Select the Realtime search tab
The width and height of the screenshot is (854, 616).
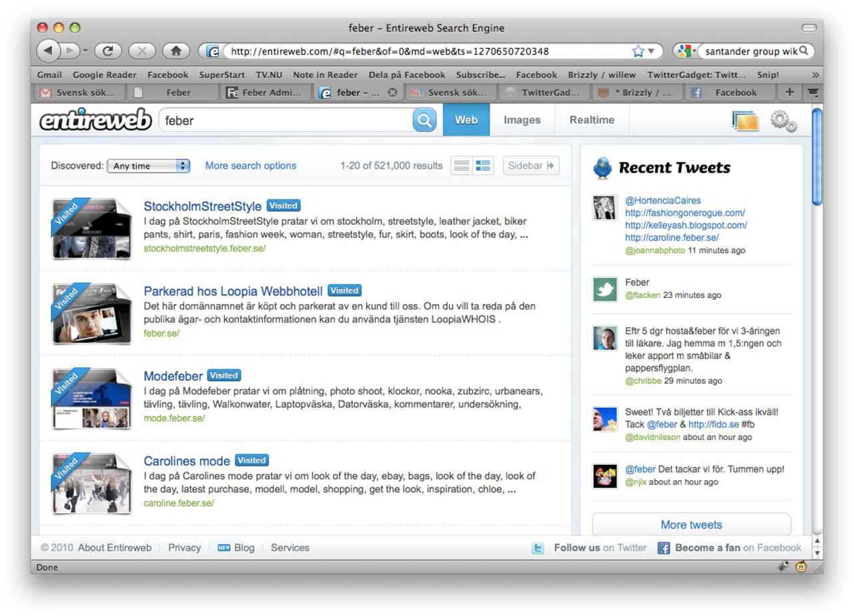point(592,120)
